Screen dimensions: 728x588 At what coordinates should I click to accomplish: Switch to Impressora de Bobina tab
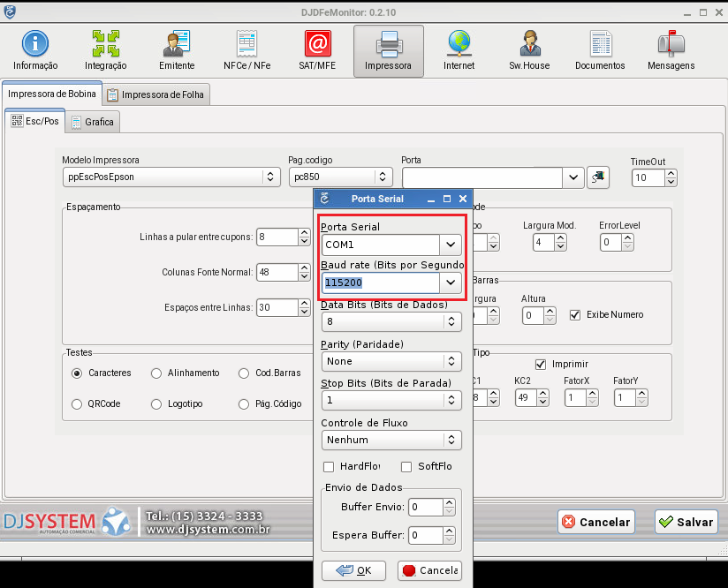[x=52, y=94]
